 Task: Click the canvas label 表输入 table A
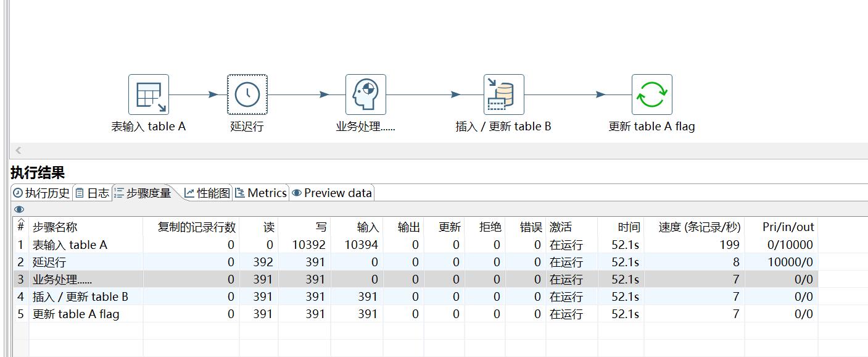(148, 127)
